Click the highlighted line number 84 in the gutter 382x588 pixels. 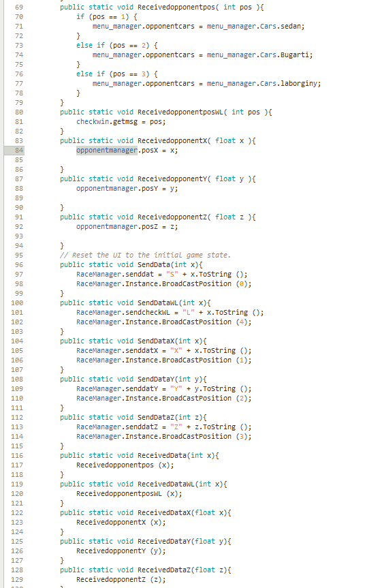point(19,151)
